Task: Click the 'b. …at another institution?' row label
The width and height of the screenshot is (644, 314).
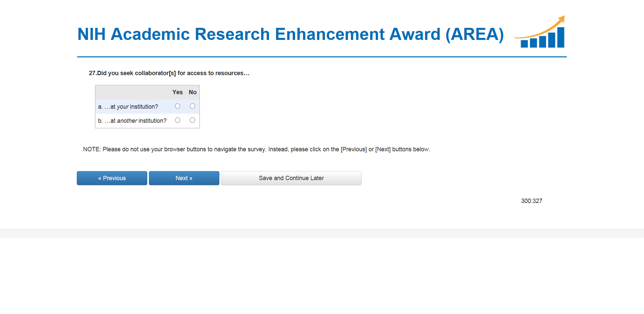Action: [132, 121]
